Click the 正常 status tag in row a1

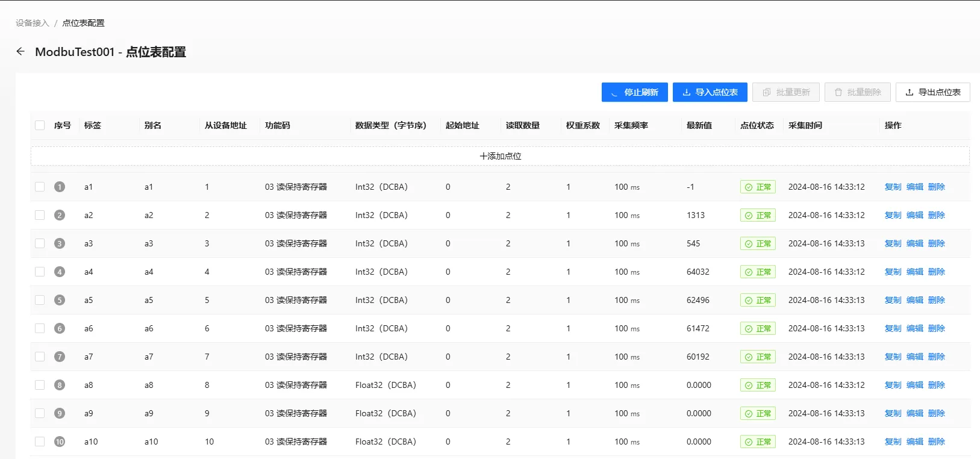tap(758, 187)
